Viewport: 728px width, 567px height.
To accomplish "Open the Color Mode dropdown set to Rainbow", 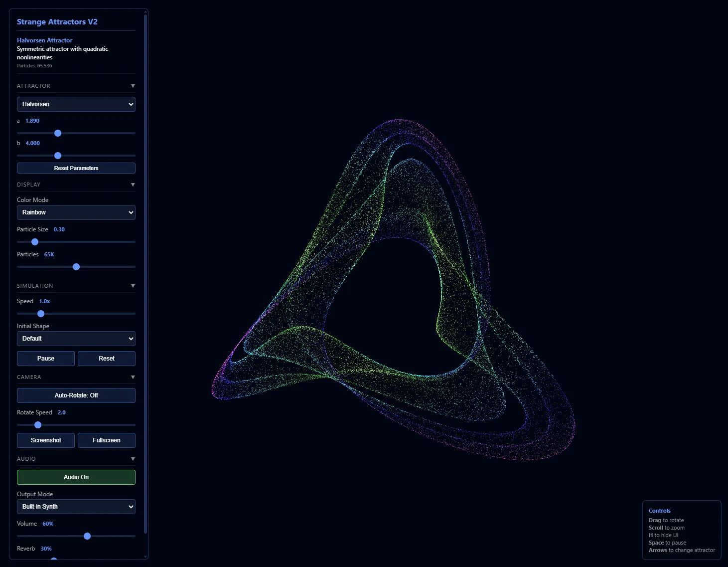I will point(76,212).
